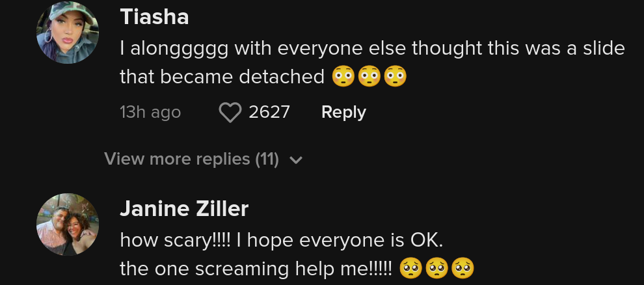The height and width of the screenshot is (285, 644).
Task: Click the 13h ago timestamp
Action: point(150,113)
